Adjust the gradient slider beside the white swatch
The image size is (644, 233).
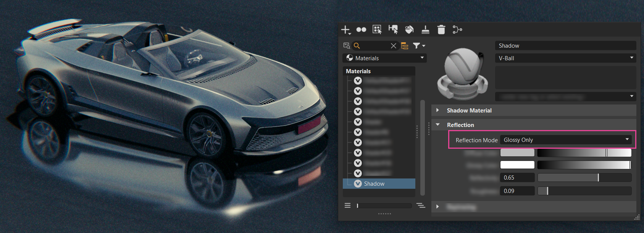584,165
